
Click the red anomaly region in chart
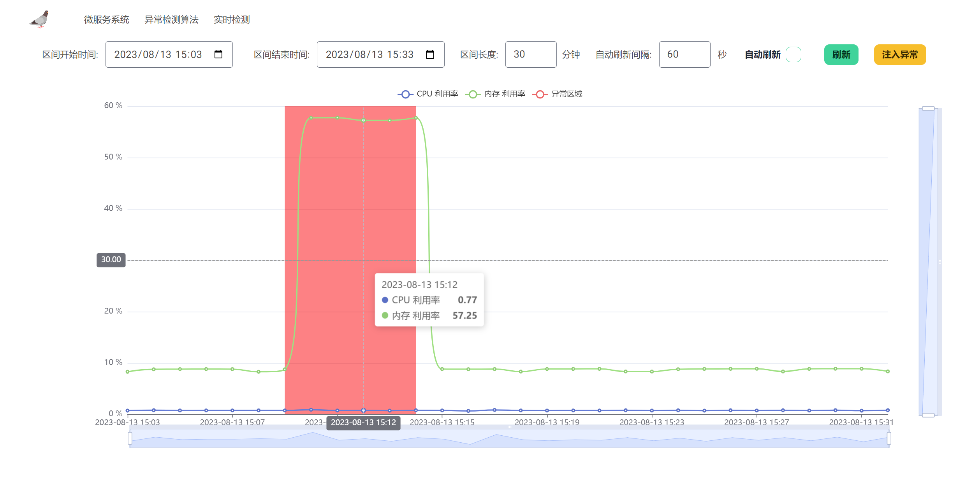click(x=350, y=260)
